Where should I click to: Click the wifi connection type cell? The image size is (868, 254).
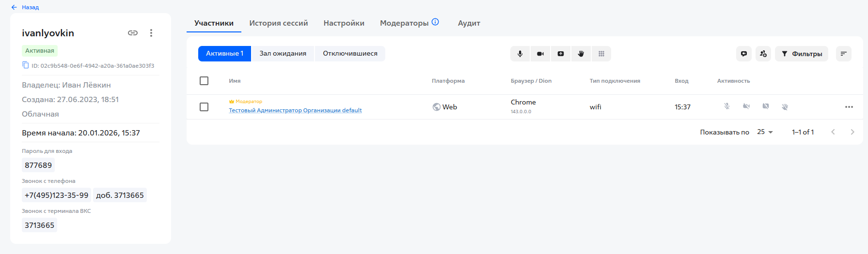[x=595, y=107]
